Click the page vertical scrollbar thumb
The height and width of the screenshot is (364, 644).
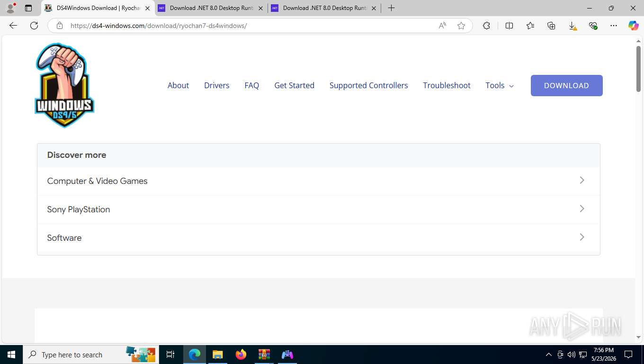click(x=638, y=68)
